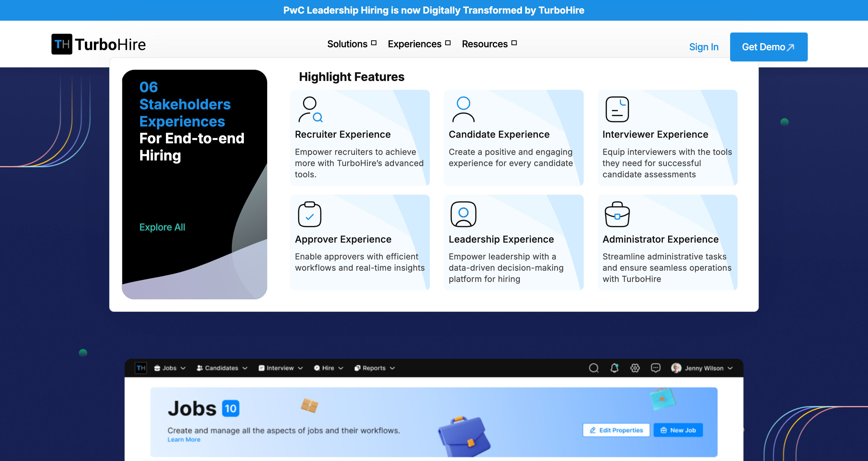Open the Recruiter Experience title link
The width and height of the screenshot is (868, 461).
[x=343, y=134]
